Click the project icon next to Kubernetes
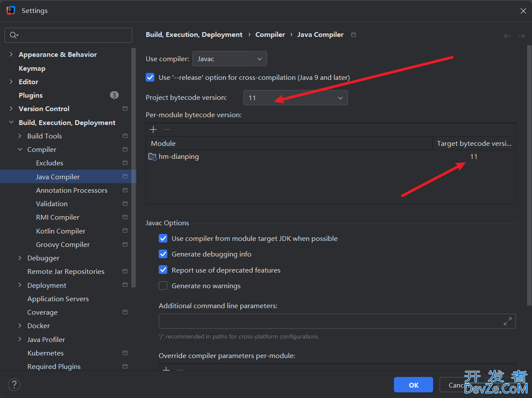 pos(125,353)
